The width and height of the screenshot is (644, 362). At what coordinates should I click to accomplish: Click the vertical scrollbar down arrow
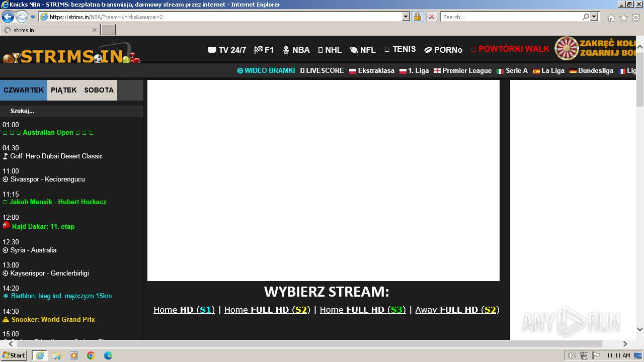[640, 329]
